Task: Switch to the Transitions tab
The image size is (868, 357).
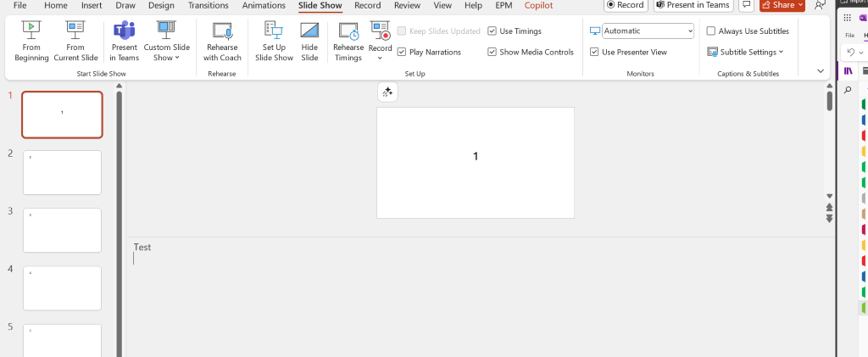Action: pyautogui.click(x=209, y=6)
